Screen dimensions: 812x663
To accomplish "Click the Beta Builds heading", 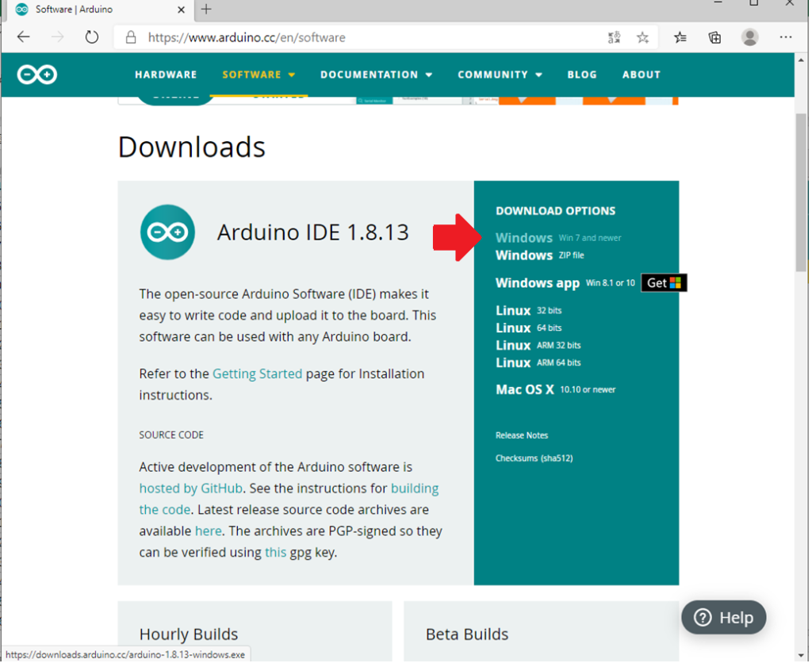I will [467, 634].
